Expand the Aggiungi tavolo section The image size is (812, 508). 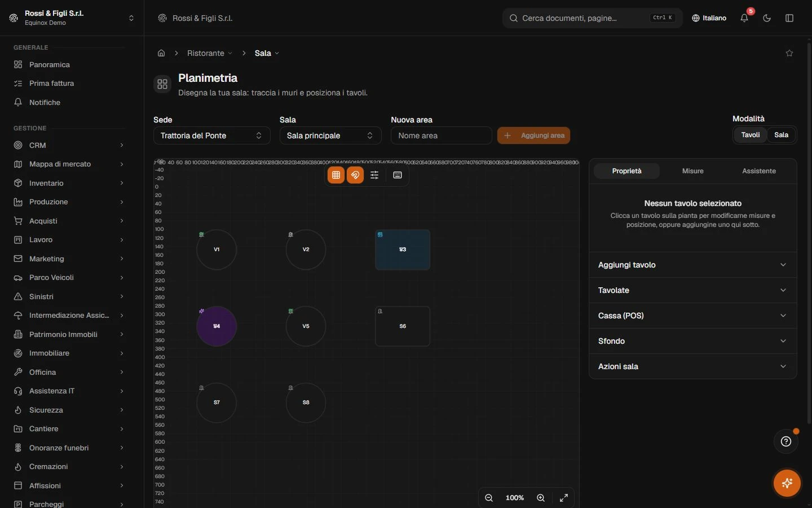point(692,265)
